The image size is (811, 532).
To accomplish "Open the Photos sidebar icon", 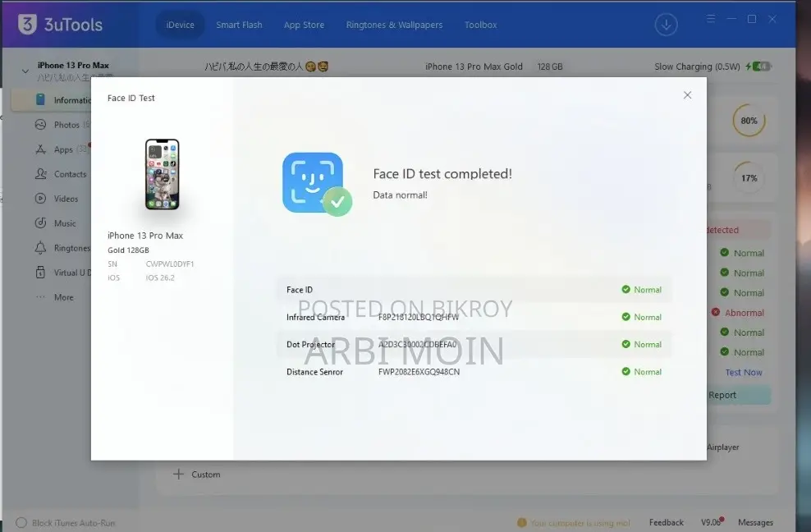I will tap(40, 125).
